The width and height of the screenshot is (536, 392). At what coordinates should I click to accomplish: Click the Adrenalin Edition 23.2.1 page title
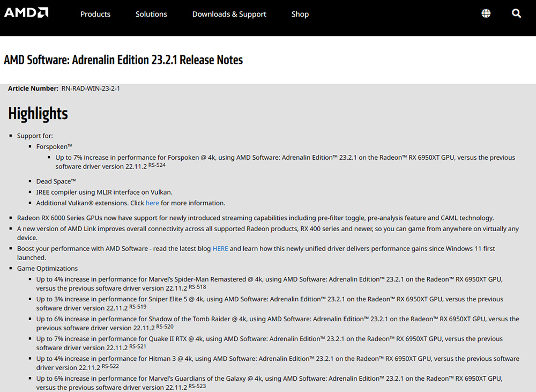(x=123, y=60)
